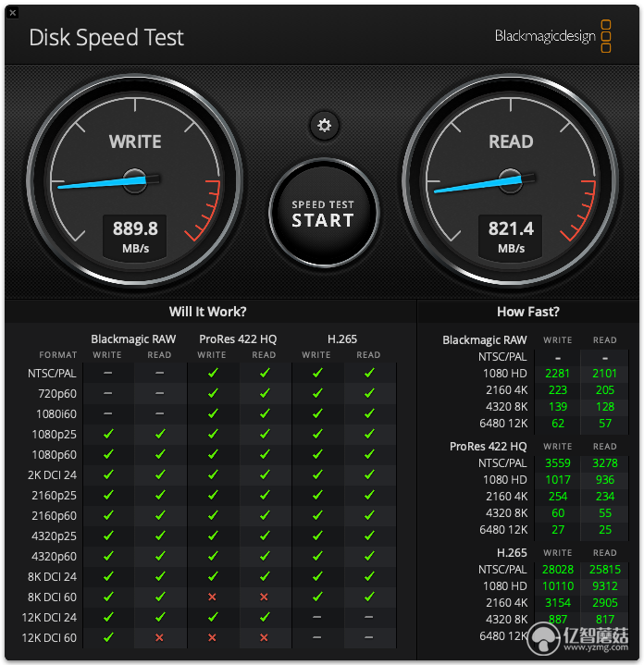Click the 821.4 MB/s read speed readout
This screenshot has width=644, height=665.
pos(511,237)
